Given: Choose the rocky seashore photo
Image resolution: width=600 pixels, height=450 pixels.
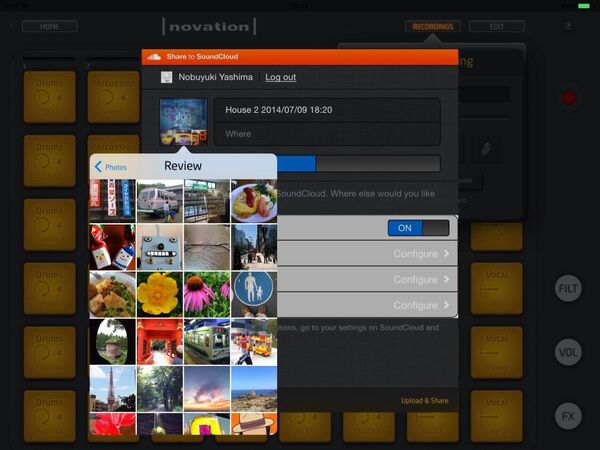Looking at the screenshot, I should point(254,389).
